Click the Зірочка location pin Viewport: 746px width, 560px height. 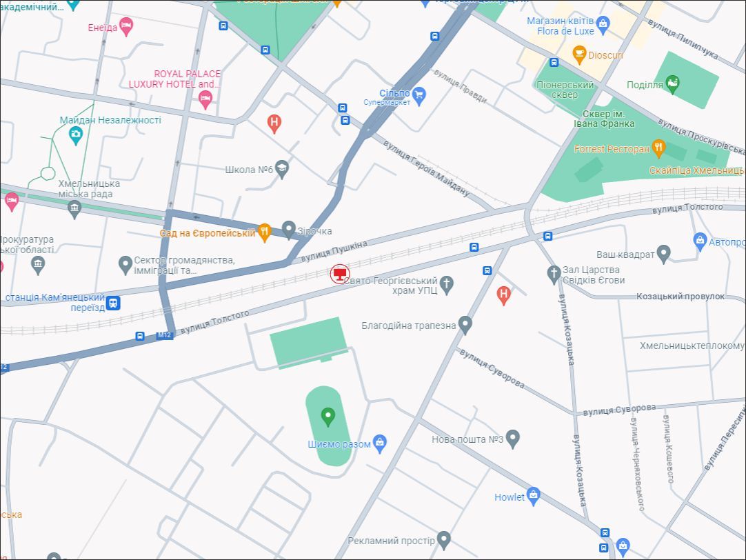289,230
